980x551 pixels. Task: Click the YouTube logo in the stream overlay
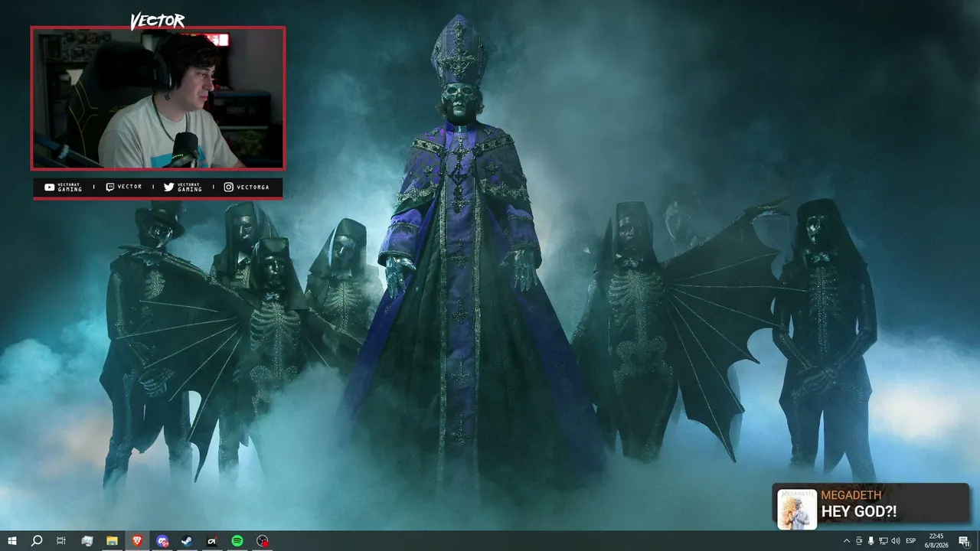(x=50, y=187)
